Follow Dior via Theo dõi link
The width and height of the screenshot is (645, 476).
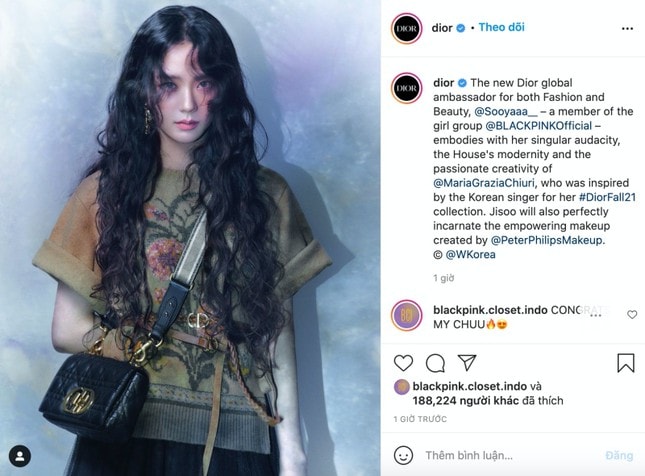(501, 27)
